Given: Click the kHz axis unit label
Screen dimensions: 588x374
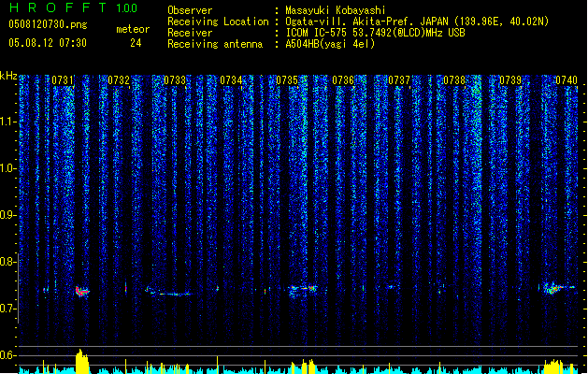Looking at the screenshot, I should point(8,76).
